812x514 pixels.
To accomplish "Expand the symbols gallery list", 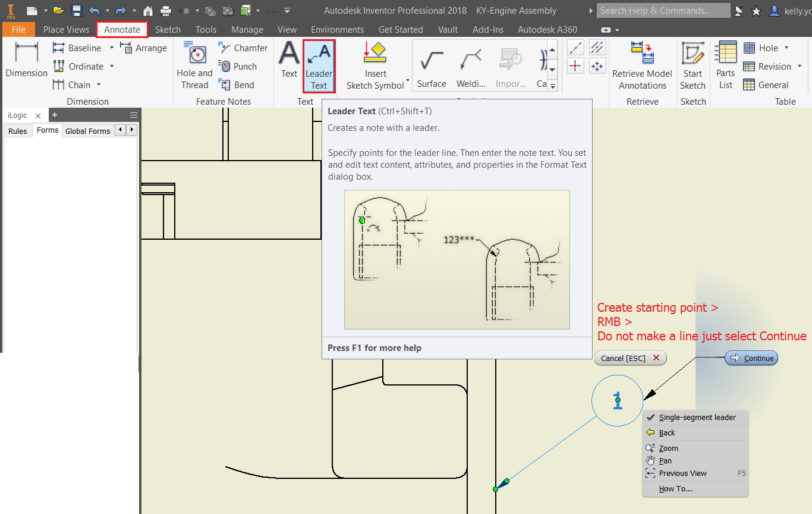I will coord(553,86).
